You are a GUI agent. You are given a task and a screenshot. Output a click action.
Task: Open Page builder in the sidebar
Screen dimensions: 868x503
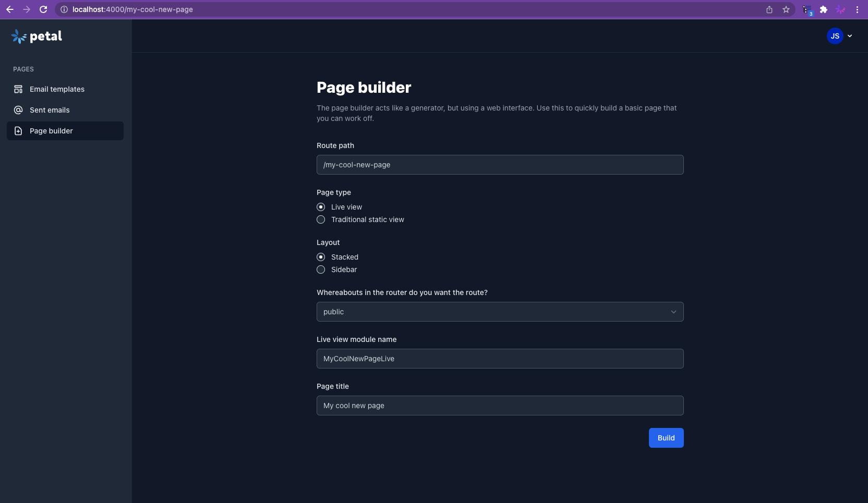coord(65,131)
